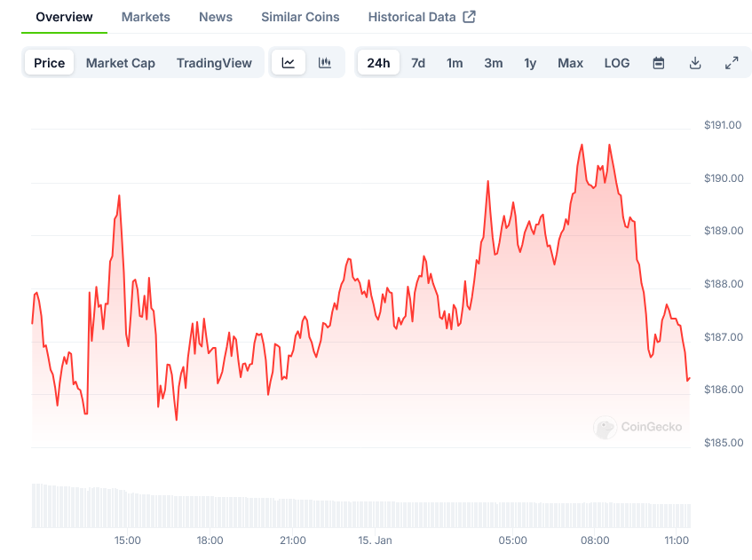The height and width of the screenshot is (560, 752).
Task: Switch to candlestick chart icon
Action: (325, 63)
